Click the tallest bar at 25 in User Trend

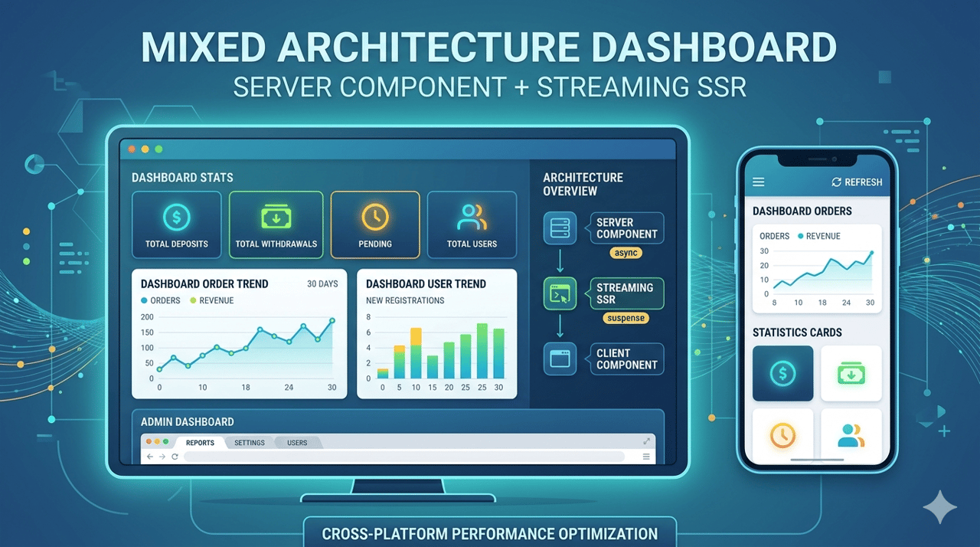[x=482, y=351]
